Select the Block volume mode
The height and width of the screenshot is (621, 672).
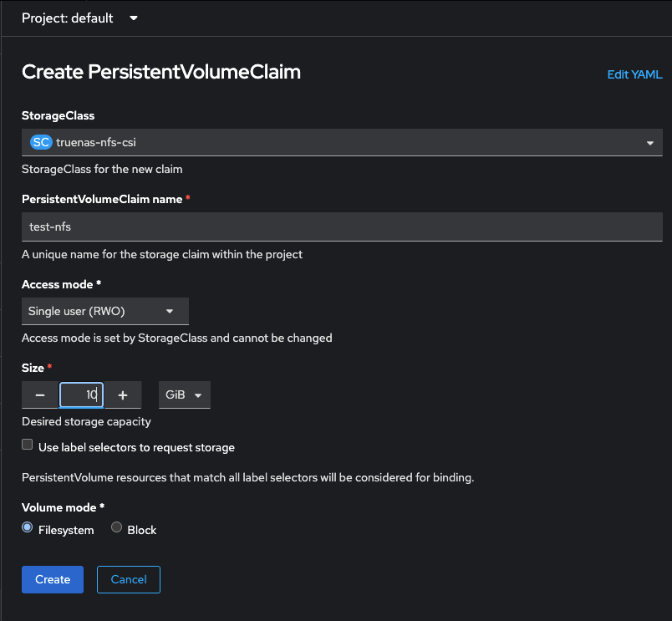click(x=116, y=527)
